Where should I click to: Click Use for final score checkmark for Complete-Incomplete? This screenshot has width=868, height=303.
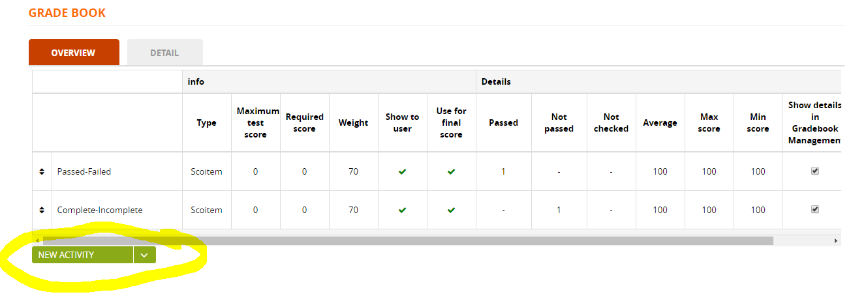(x=451, y=210)
